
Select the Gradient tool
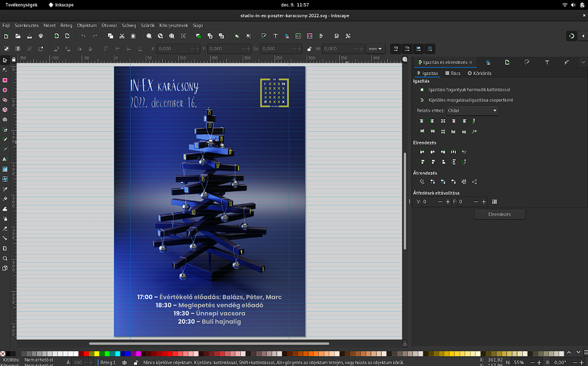(x=4, y=169)
